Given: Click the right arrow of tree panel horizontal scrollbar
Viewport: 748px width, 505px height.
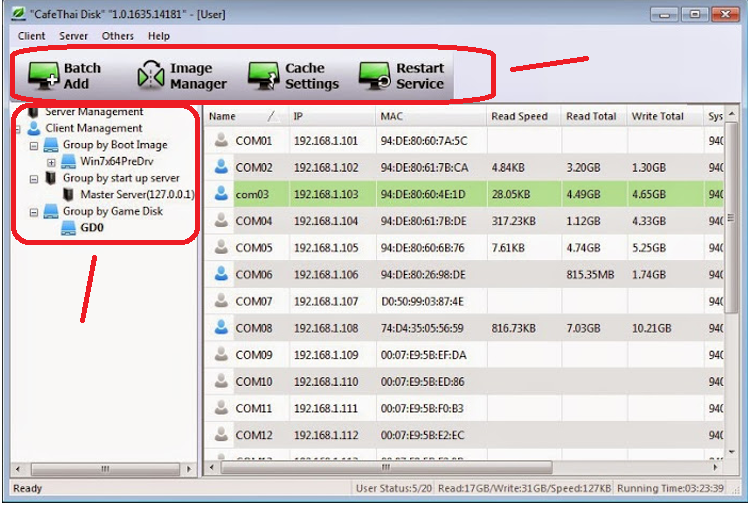Looking at the screenshot, I should (189, 469).
